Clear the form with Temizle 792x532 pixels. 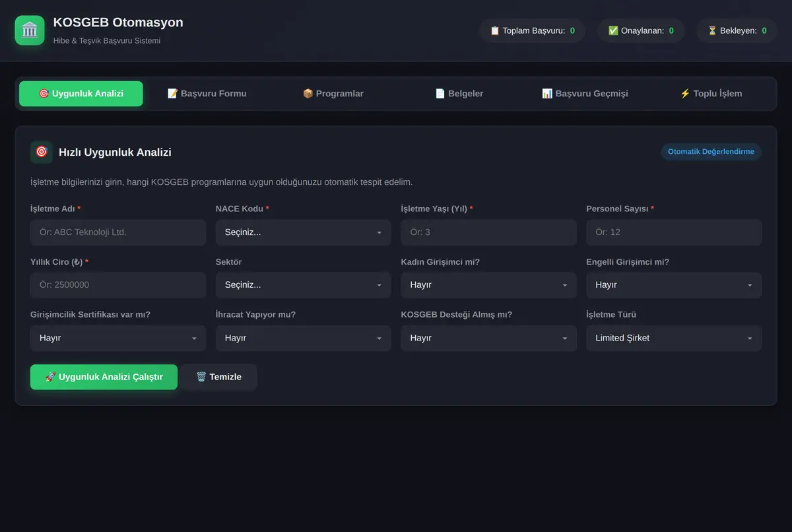click(x=219, y=377)
